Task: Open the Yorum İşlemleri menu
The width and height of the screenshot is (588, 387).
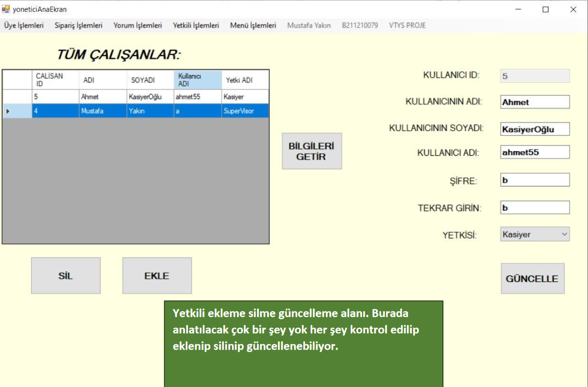Action: (137, 25)
